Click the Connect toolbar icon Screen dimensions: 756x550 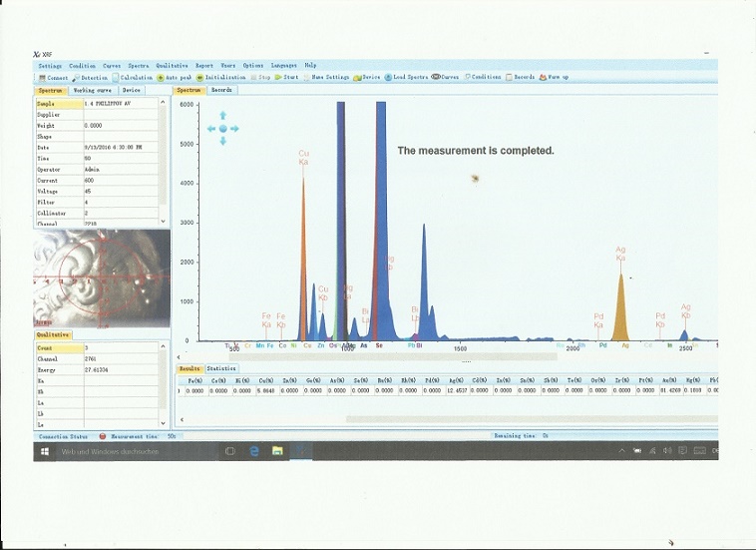pos(41,77)
